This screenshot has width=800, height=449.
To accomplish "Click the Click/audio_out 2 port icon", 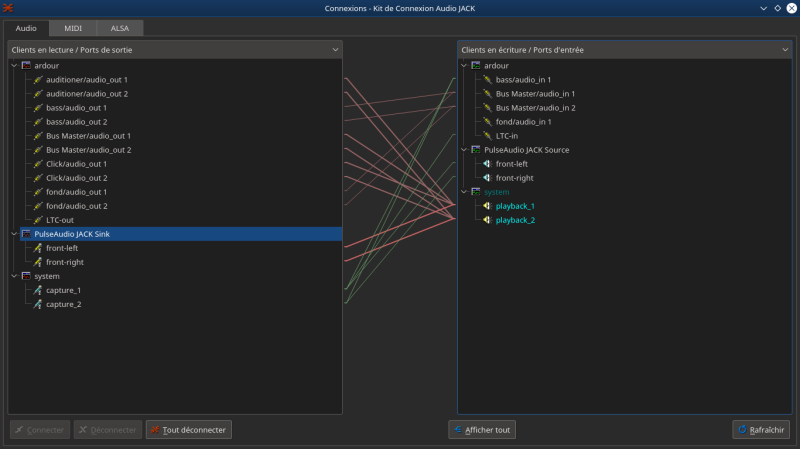I will tap(38, 178).
